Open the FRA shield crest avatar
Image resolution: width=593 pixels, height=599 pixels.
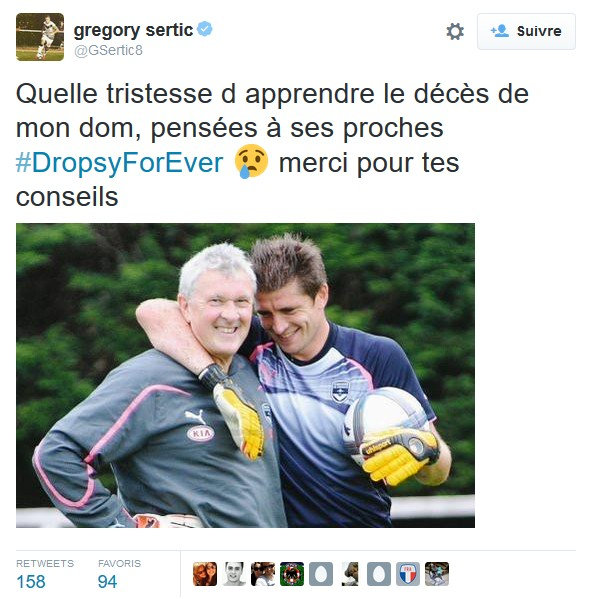pyautogui.click(x=408, y=574)
